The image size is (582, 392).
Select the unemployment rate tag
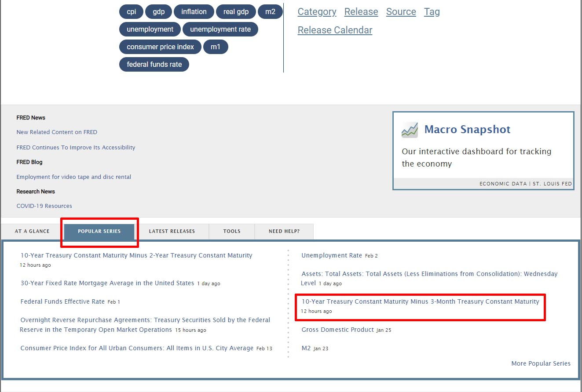220,29
